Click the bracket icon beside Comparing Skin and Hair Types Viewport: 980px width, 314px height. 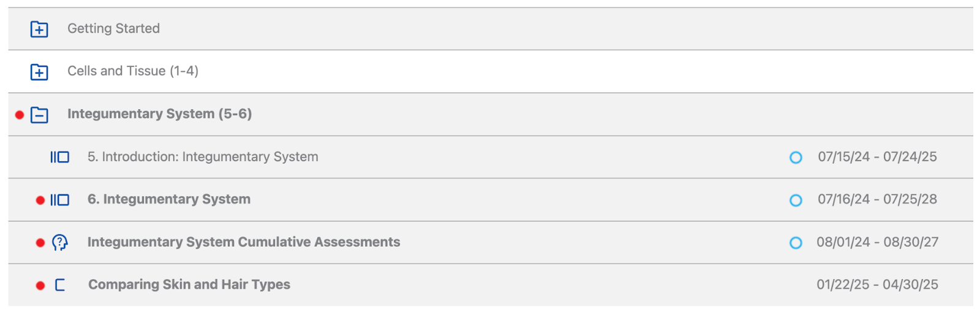(x=60, y=285)
